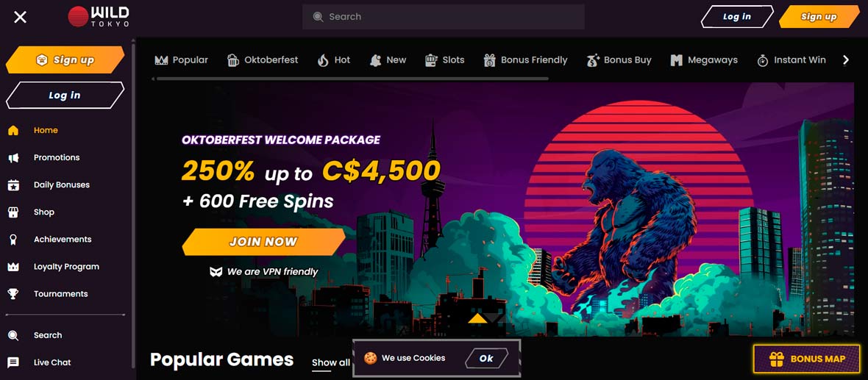Click the JOIN NOW button
Image resolution: width=868 pixels, height=380 pixels.
263,242
